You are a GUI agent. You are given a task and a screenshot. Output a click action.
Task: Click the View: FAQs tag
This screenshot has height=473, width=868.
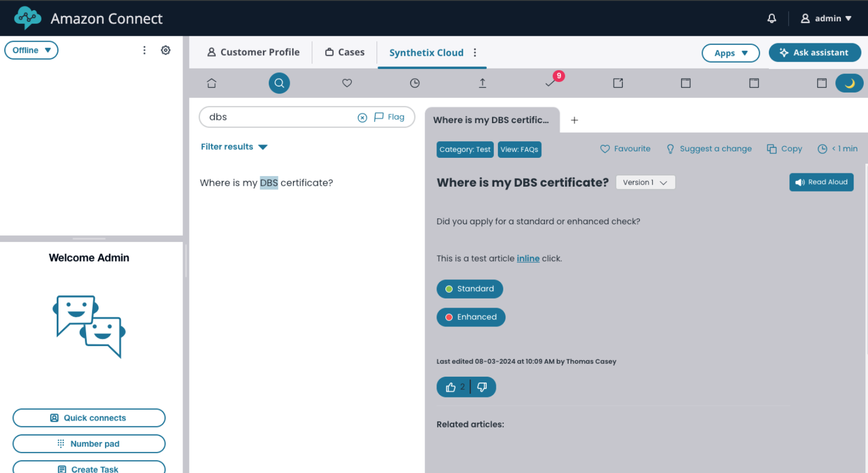coord(519,149)
